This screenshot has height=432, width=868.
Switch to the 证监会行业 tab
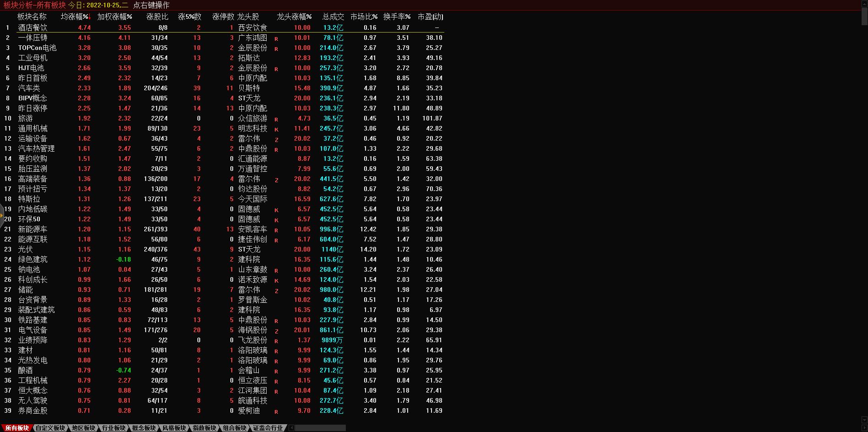(268, 428)
